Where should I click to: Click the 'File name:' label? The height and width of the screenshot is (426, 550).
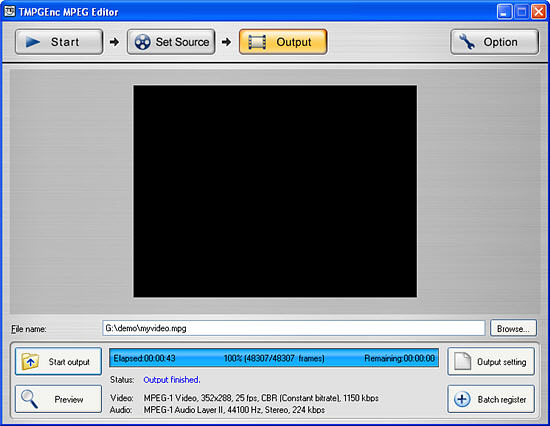click(29, 329)
